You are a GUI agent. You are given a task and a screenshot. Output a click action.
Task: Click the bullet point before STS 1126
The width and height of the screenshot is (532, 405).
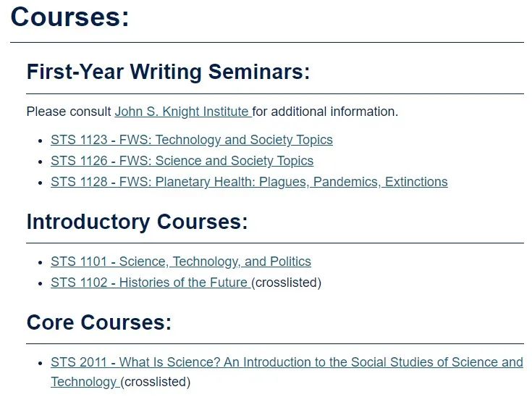tap(41, 162)
